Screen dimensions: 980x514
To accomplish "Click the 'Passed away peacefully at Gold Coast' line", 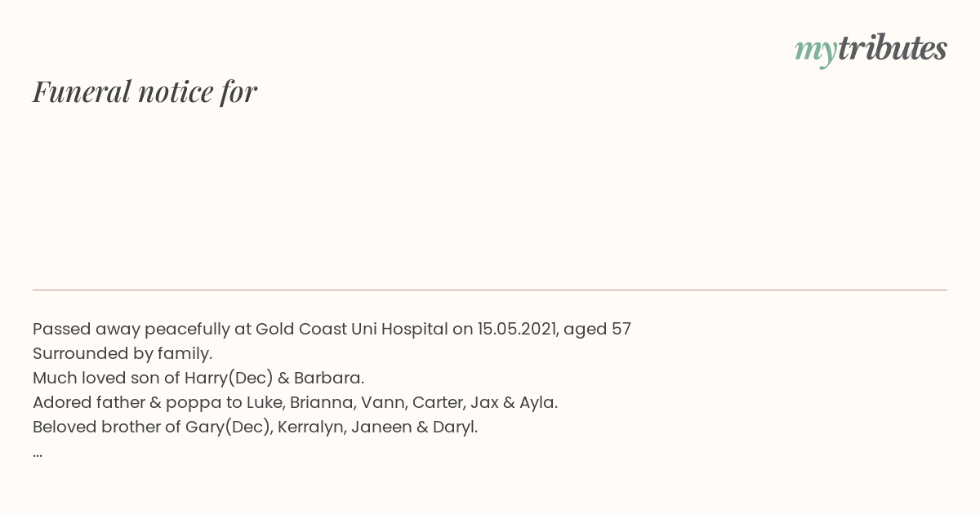I will pos(332,329).
